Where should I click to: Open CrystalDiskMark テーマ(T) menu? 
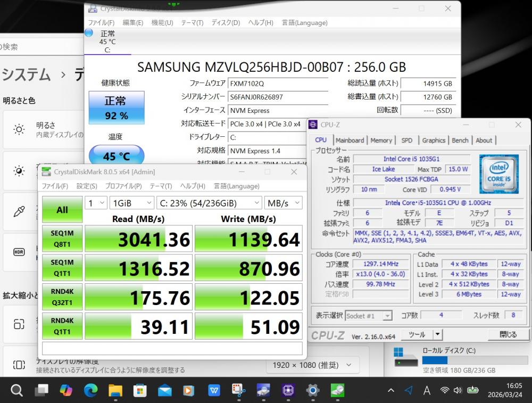pos(161,186)
